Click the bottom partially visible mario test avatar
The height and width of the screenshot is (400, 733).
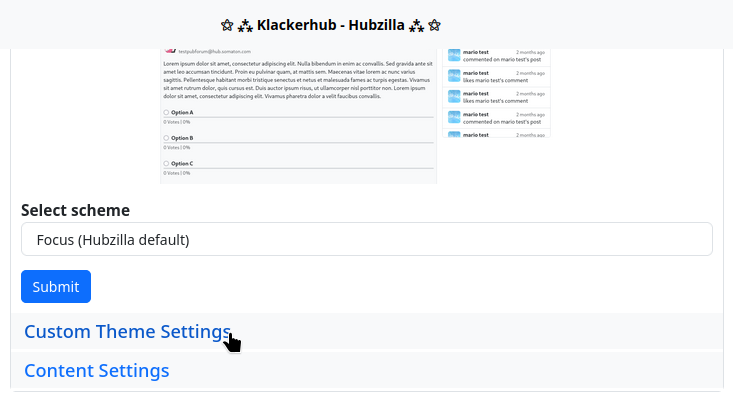click(454, 134)
